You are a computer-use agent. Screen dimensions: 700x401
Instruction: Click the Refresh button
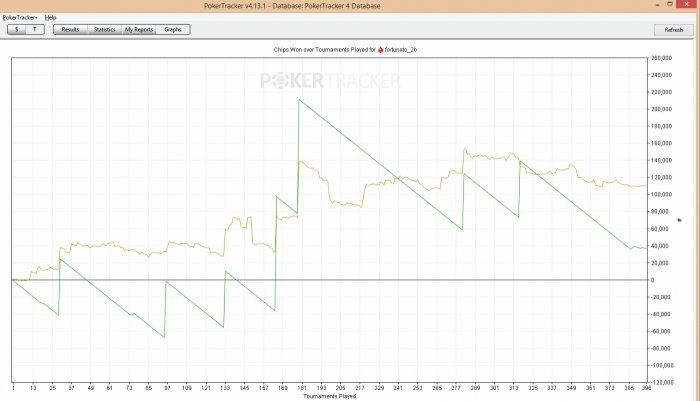pyautogui.click(x=674, y=30)
